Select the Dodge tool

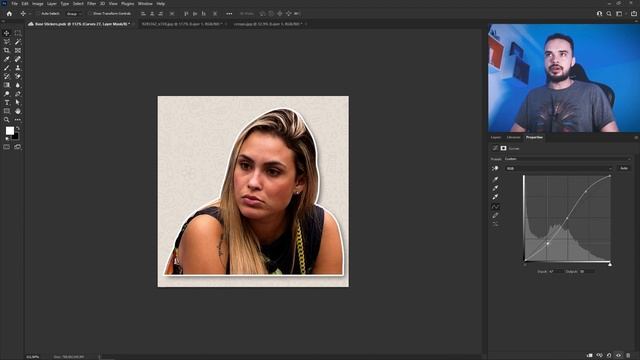point(7,94)
